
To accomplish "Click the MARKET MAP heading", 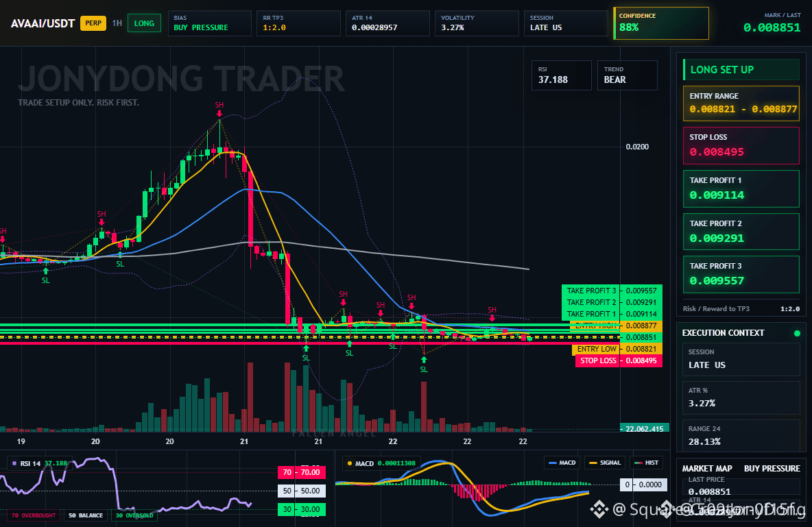I will tap(707, 469).
